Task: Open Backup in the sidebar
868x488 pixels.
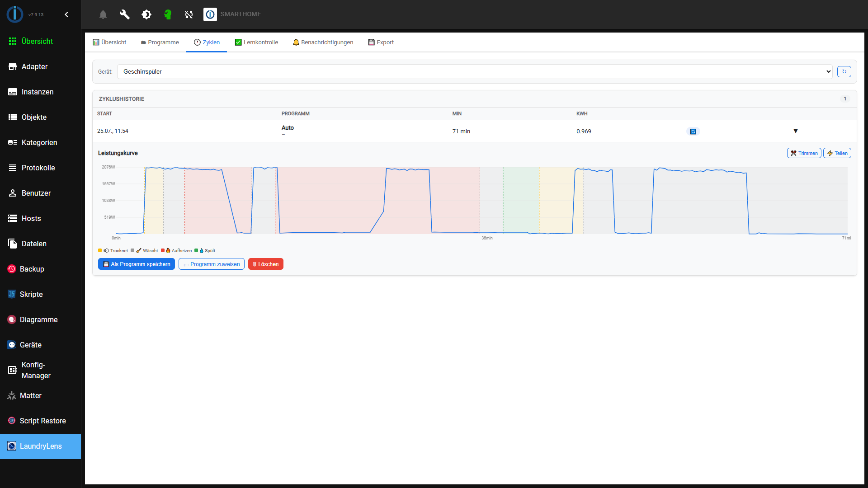Action: [40, 269]
